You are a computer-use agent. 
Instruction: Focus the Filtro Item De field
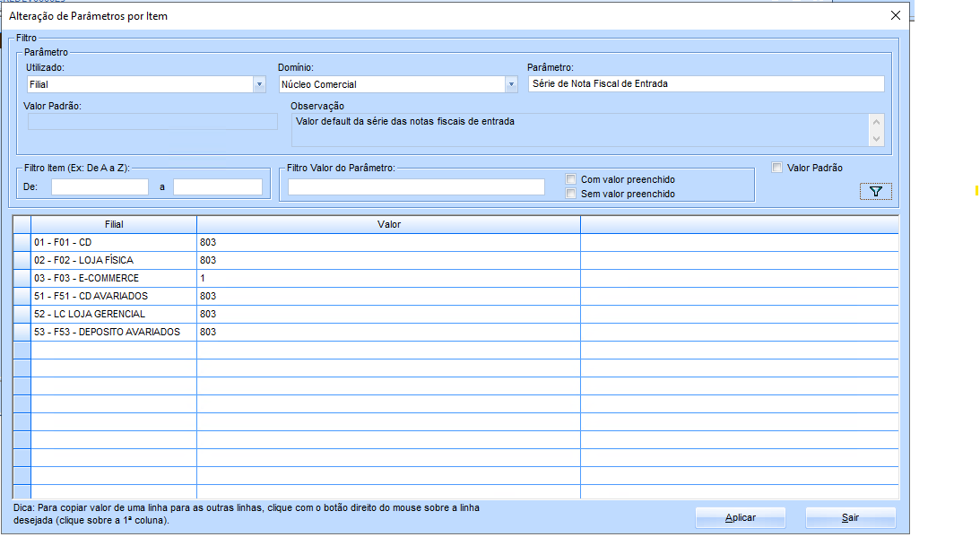click(100, 187)
